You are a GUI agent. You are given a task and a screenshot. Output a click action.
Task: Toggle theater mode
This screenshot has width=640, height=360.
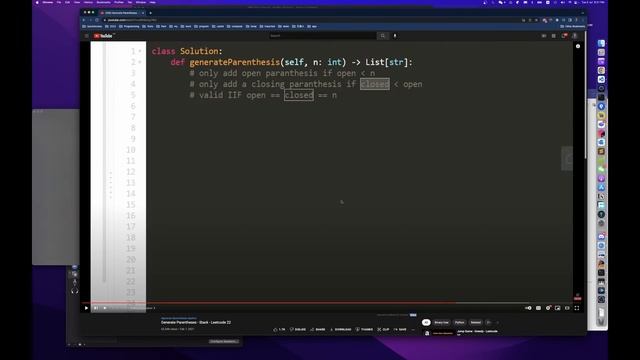[x=567, y=308]
